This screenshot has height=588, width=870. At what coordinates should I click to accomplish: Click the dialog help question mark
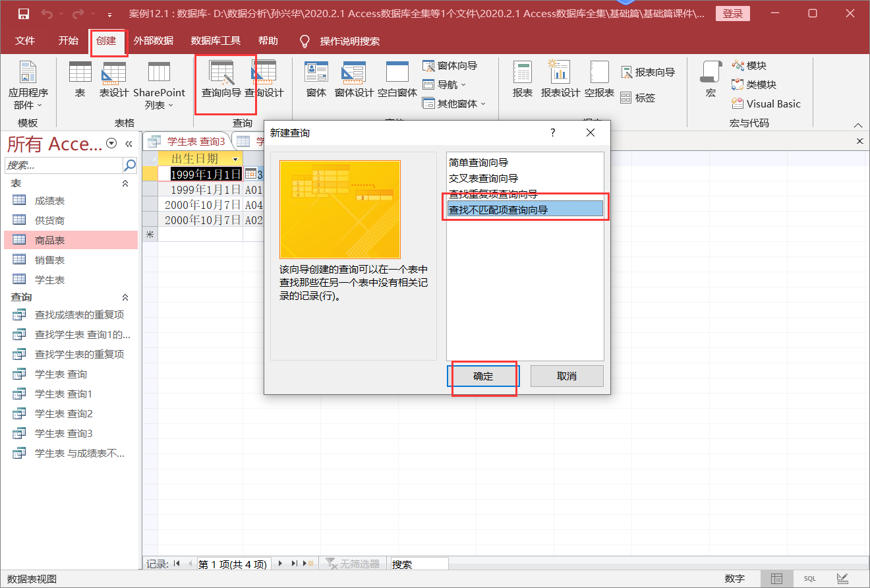click(x=553, y=132)
